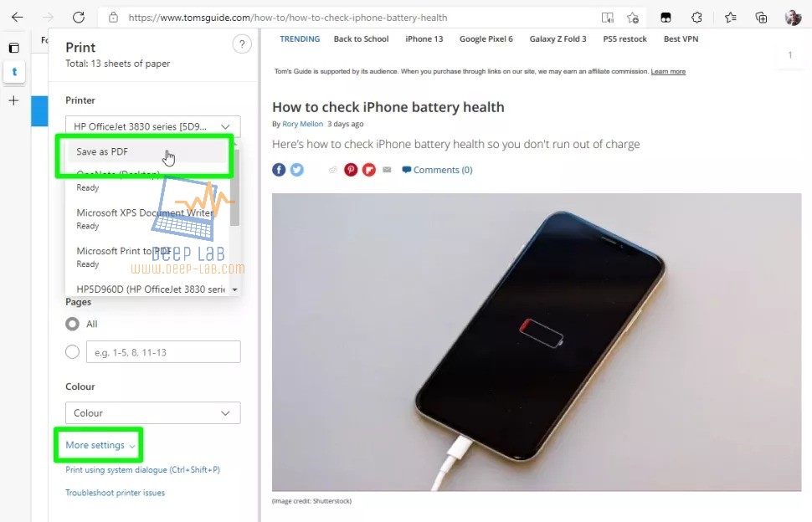Open the Printer dropdown
This screenshot has height=522, width=812.
tap(152, 126)
